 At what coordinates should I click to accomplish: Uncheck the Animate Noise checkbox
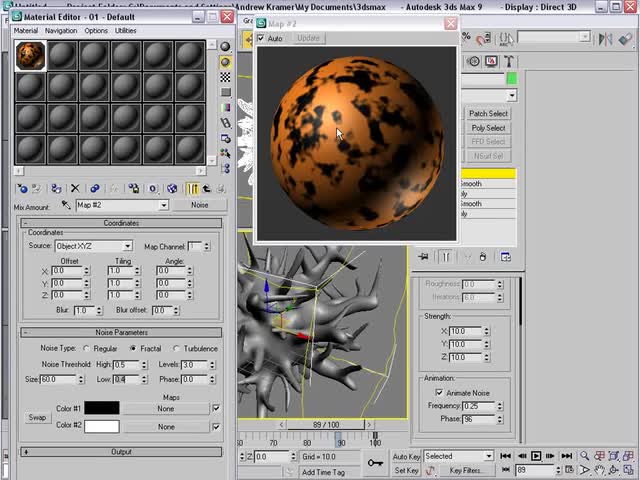(x=439, y=393)
